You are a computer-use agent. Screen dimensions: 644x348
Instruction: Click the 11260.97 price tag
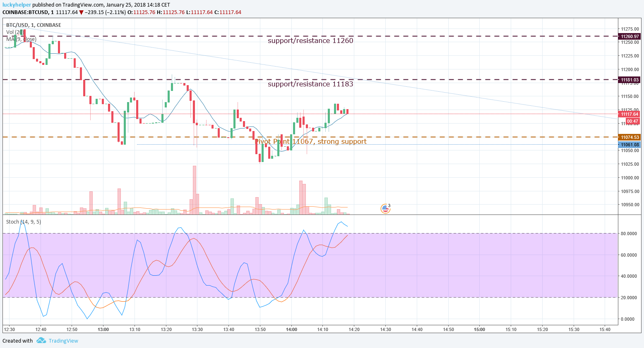pos(630,36)
